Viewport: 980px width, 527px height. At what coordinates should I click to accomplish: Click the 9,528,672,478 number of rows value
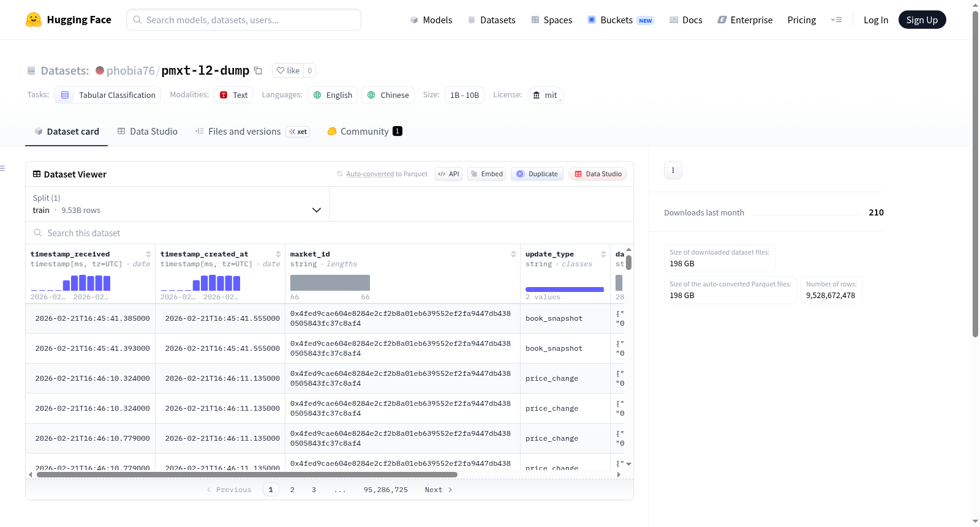pyautogui.click(x=831, y=296)
